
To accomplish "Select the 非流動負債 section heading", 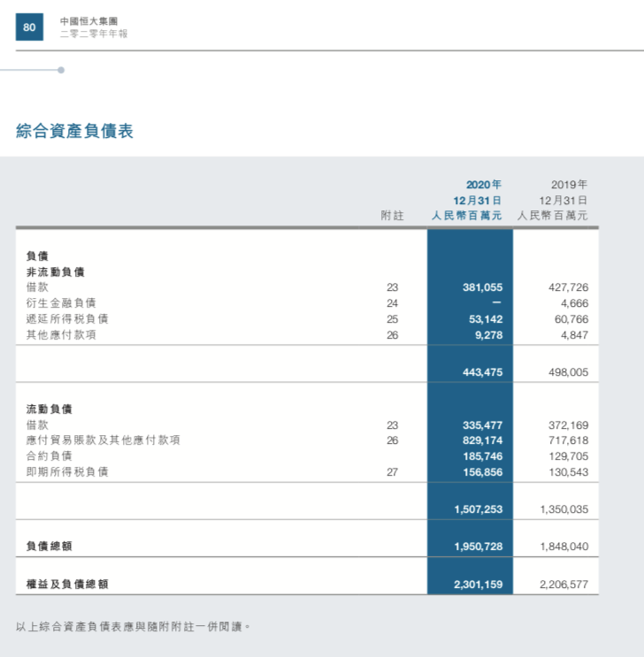I will [x=56, y=271].
